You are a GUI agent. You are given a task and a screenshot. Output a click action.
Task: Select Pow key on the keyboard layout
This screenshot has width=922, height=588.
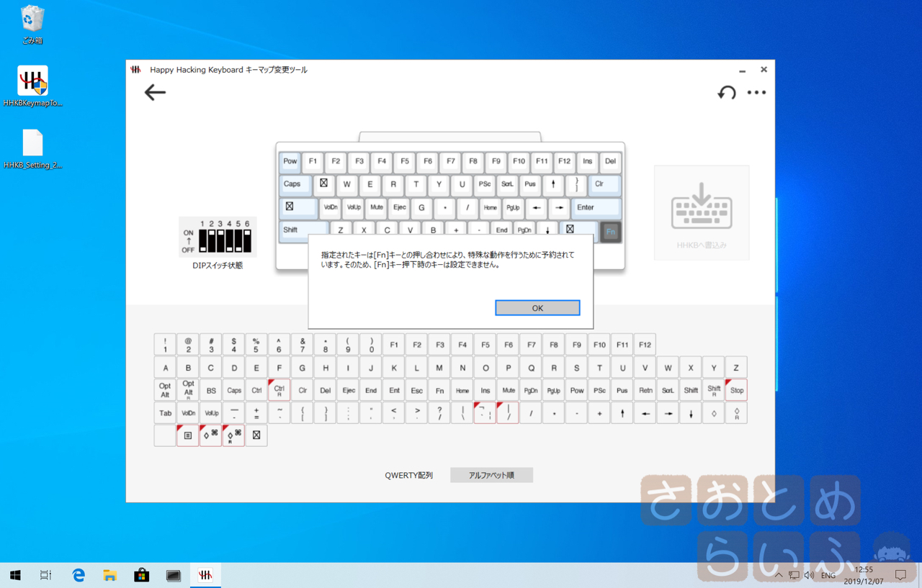coord(290,162)
